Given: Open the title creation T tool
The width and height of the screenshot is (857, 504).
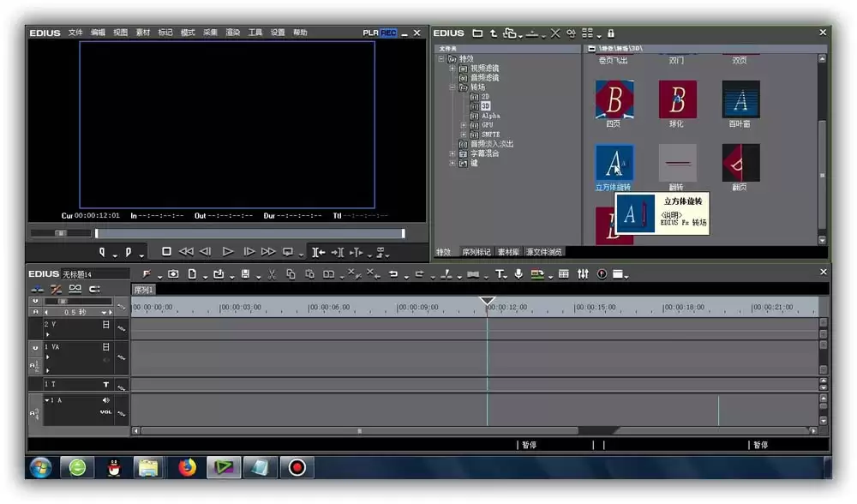Looking at the screenshot, I should pyautogui.click(x=500, y=274).
